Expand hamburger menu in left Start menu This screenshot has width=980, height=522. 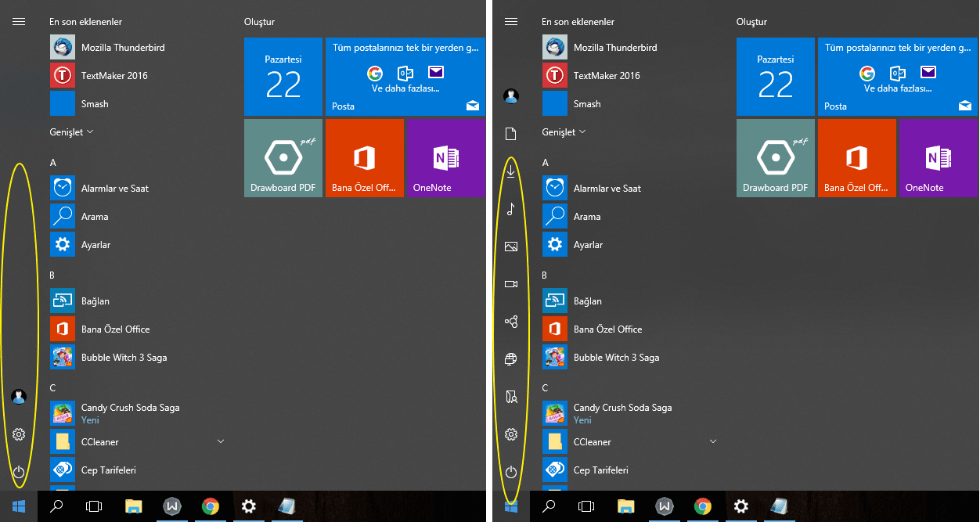(x=19, y=21)
